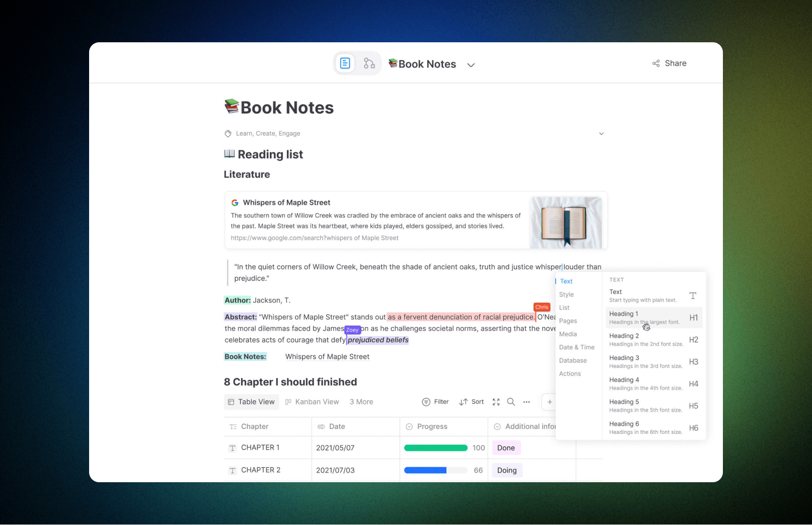The width and height of the screenshot is (812, 525).
Task: Select the Table View tab
Action: (251, 402)
